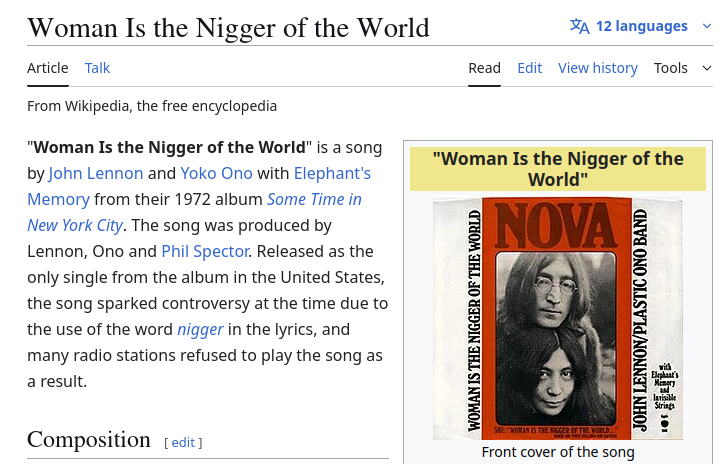Viewport: 720px width, 464px height.
Task: Click the translate languages icon
Action: (580, 26)
